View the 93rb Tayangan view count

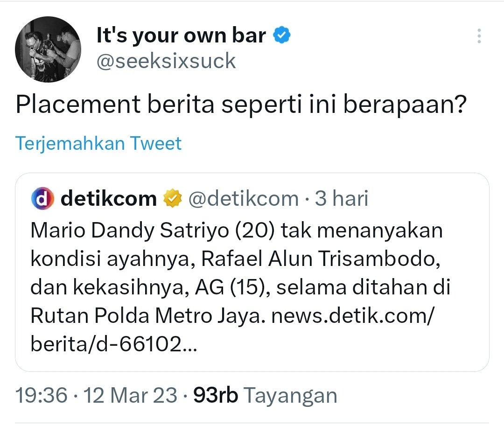[265, 395]
